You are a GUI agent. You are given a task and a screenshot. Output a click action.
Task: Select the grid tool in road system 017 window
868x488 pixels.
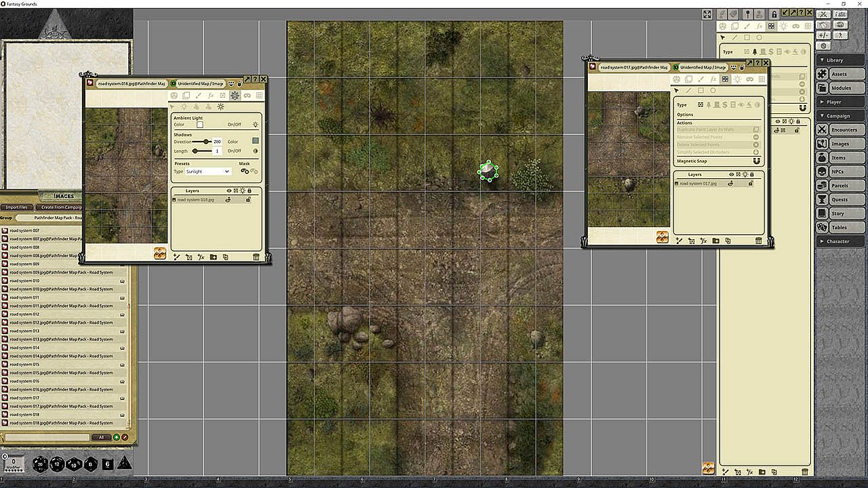[x=762, y=79]
